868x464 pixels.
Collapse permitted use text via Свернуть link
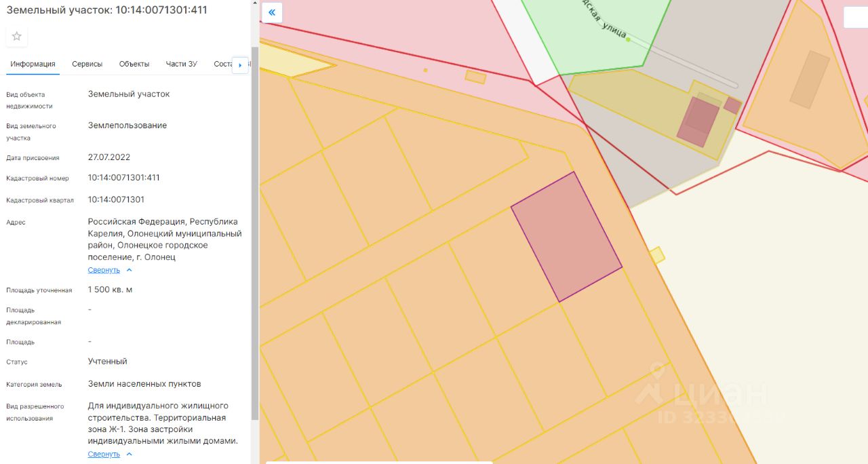(x=104, y=455)
